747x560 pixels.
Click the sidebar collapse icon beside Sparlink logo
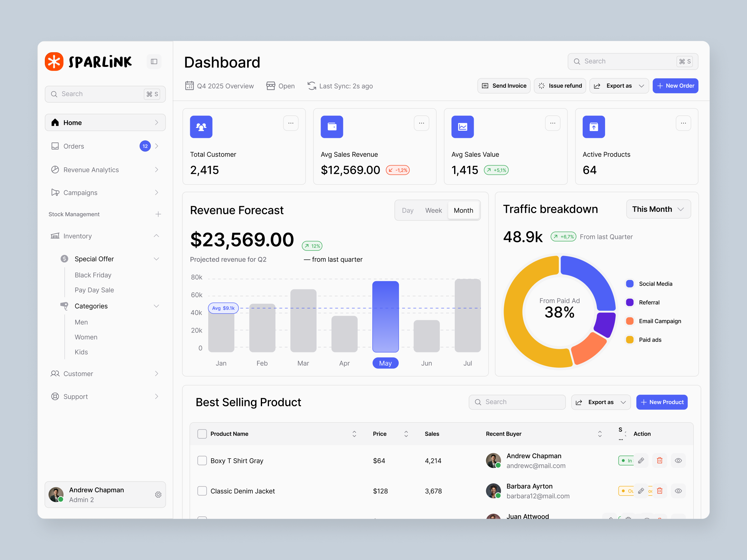coord(154,61)
